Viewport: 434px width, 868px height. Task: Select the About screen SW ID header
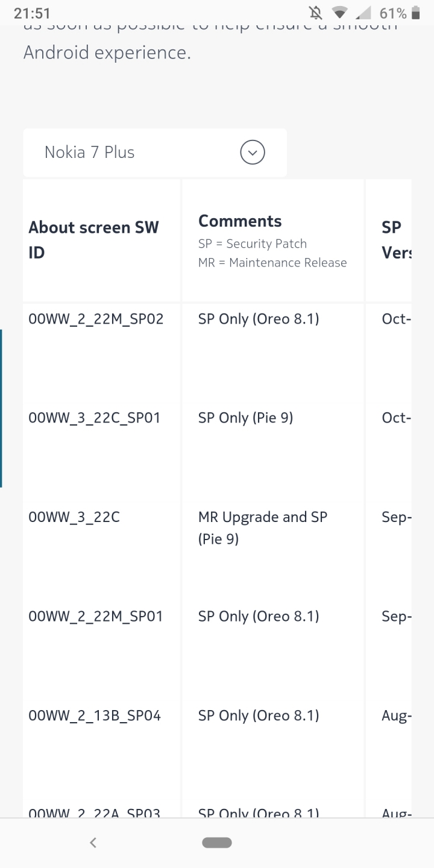pyautogui.click(x=94, y=240)
